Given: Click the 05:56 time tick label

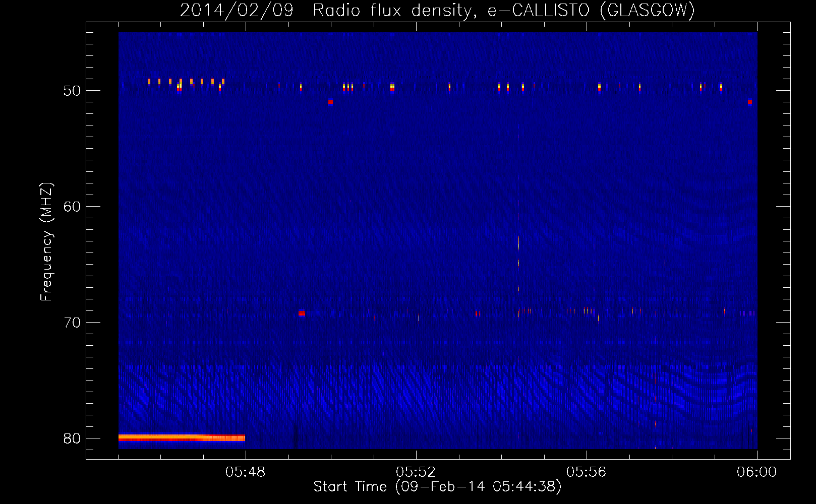Looking at the screenshot, I should click(x=587, y=472).
